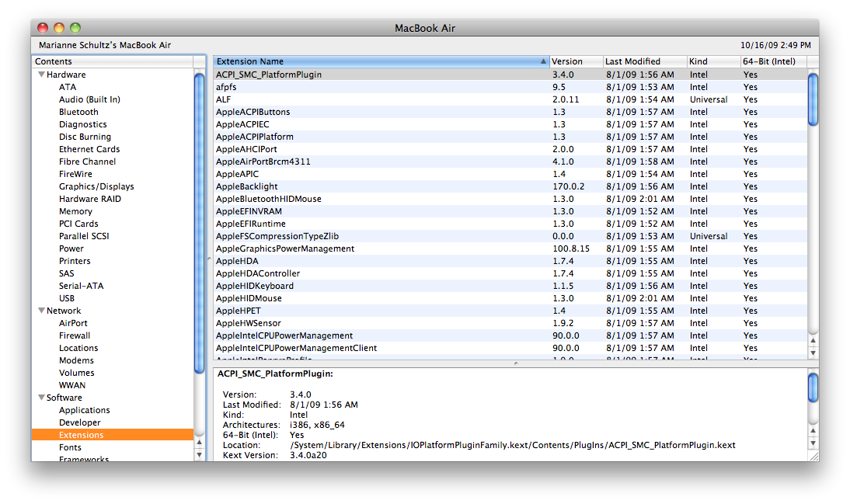Select Volumes under Network

click(x=76, y=374)
